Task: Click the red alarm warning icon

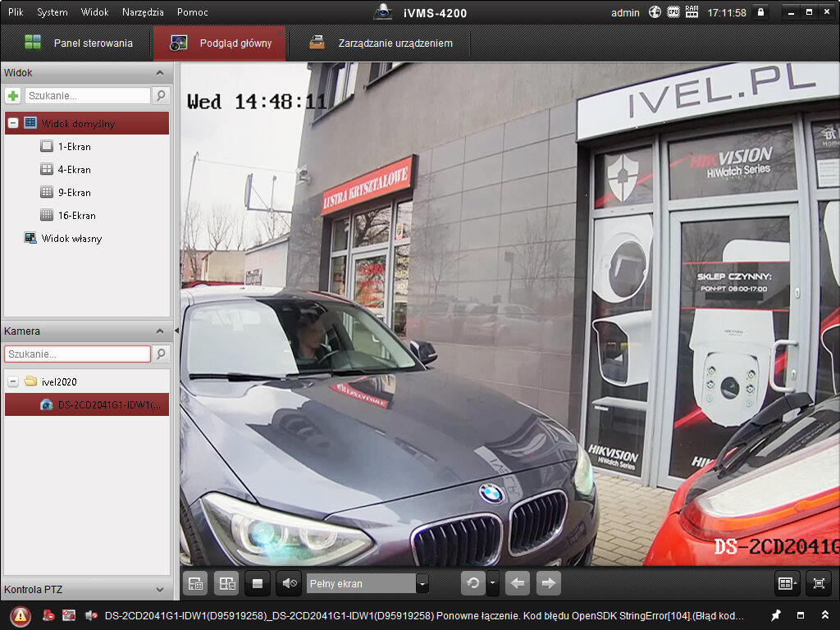Action: coord(21,615)
